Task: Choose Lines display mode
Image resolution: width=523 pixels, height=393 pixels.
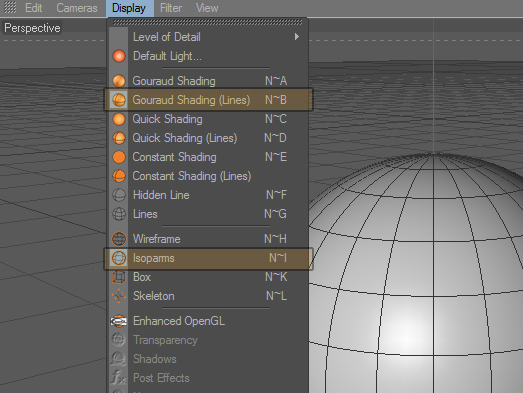Action: (207, 214)
